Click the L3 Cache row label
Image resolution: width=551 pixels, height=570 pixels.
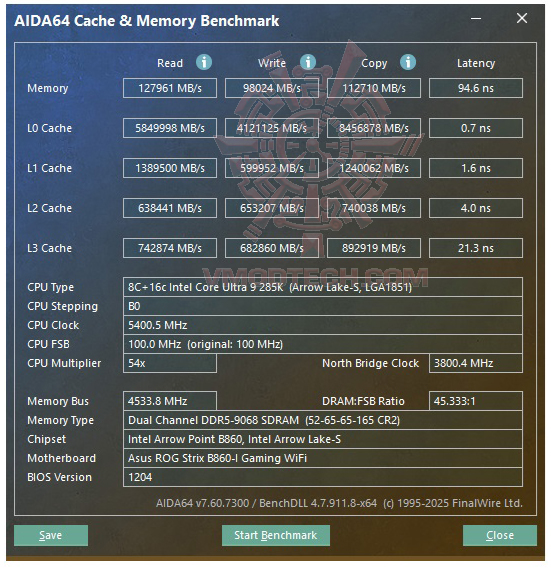click(x=49, y=248)
